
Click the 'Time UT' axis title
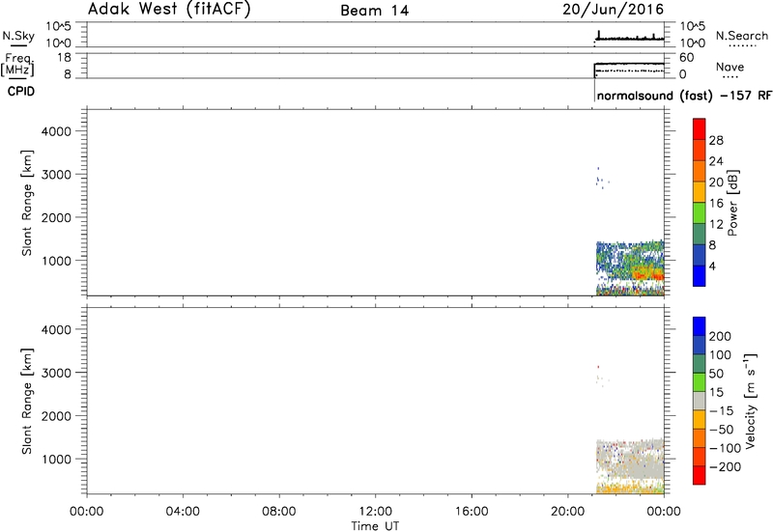pos(375,525)
